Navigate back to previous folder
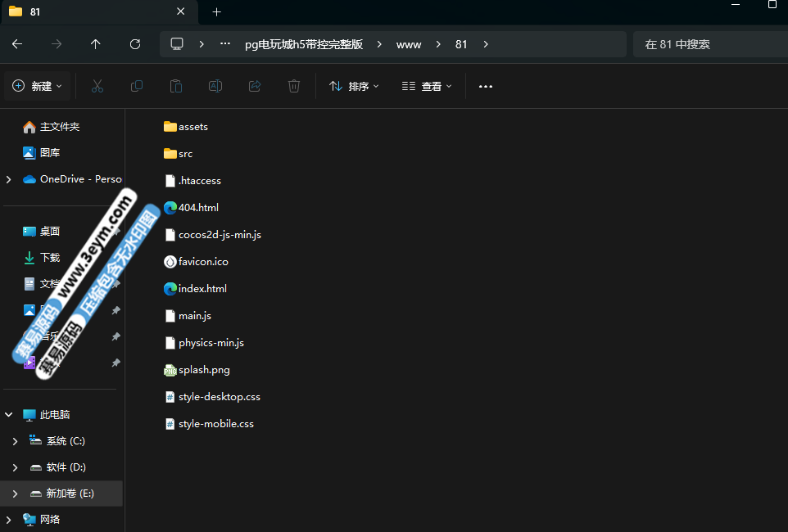The width and height of the screenshot is (788, 532). click(x=17, y=44)
